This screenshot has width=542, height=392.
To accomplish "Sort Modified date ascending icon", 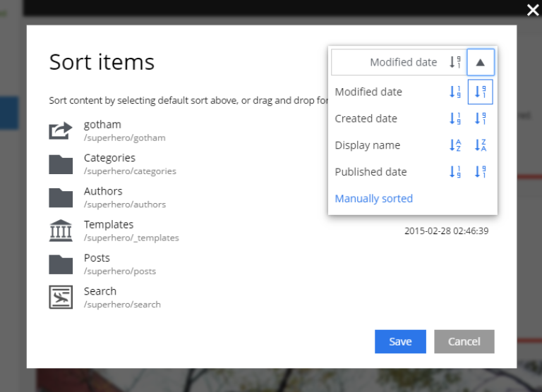I will (x=455, y=92).
